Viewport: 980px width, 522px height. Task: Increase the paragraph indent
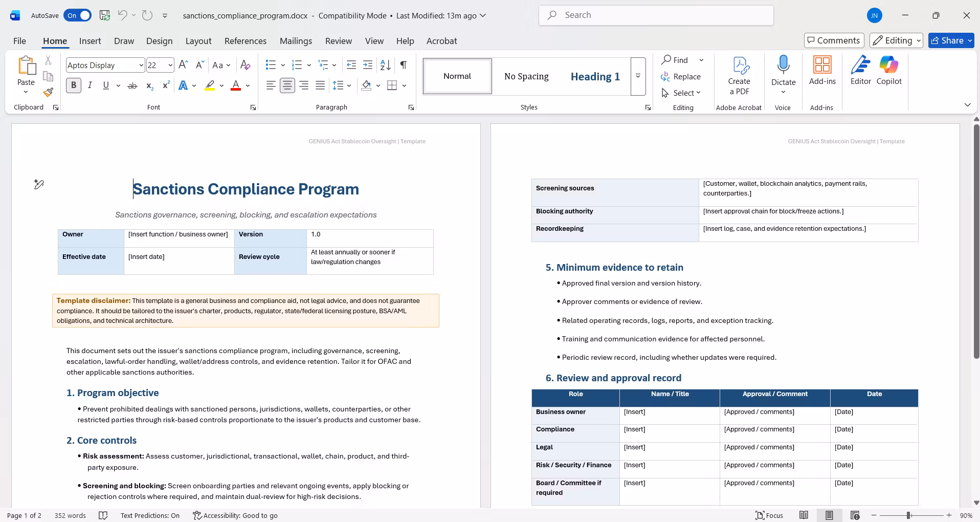click(368, 65)
